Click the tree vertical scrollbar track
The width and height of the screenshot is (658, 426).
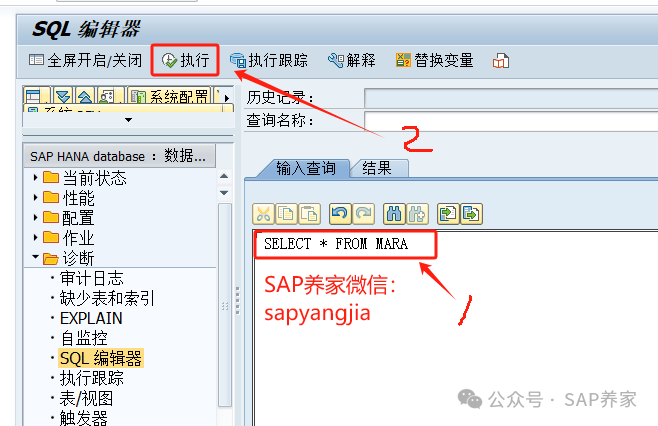click(225, 305)
